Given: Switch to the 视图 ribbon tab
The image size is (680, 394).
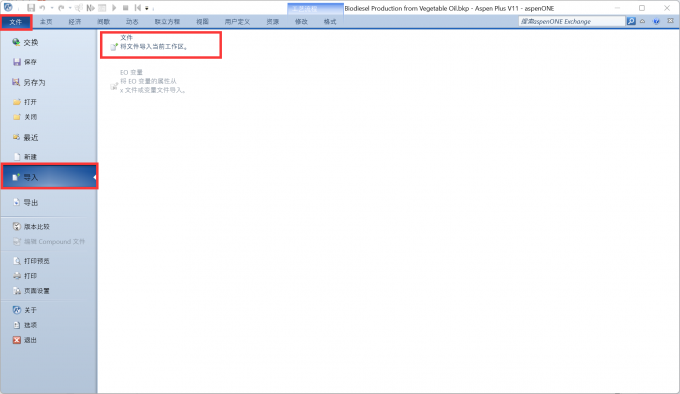Looking at the screenshot, I should pyautogui.click(x=202, y=22).
